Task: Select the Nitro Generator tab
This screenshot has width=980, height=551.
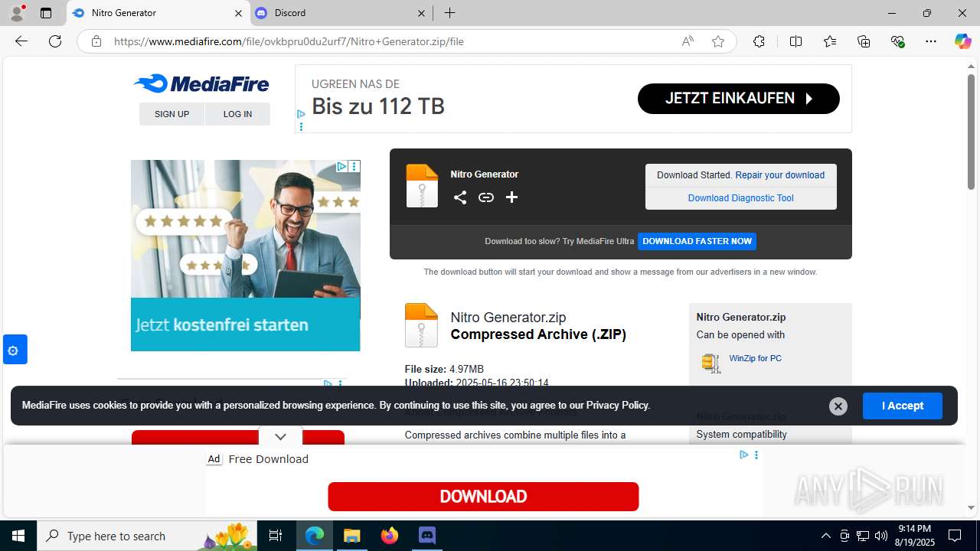Action: click(157, 13)
